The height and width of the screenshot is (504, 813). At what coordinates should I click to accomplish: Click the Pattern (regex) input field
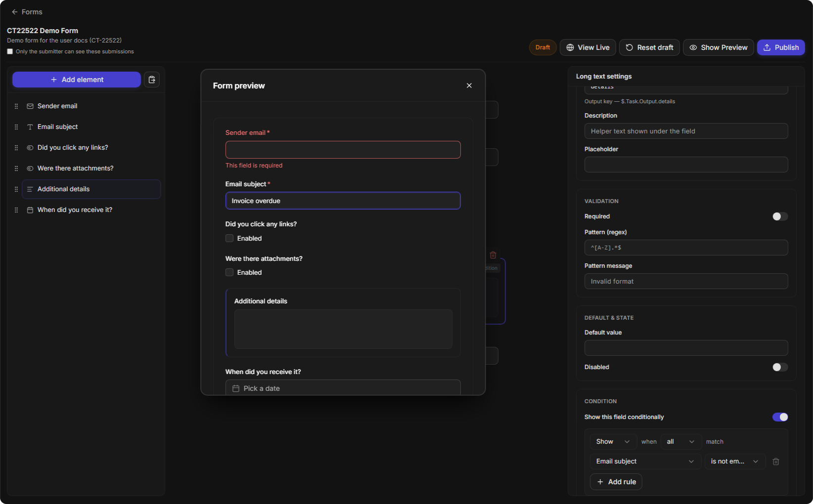tap(686, 248)
